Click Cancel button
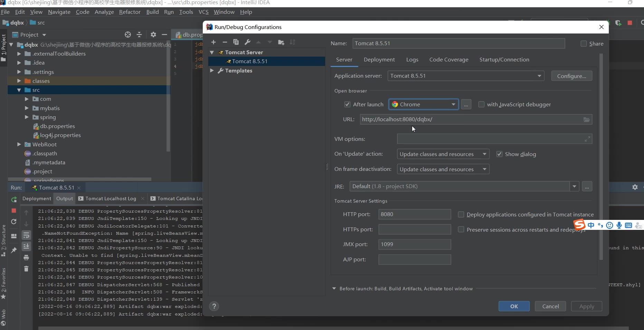This screenshot has height=330, width=644. 550,306
